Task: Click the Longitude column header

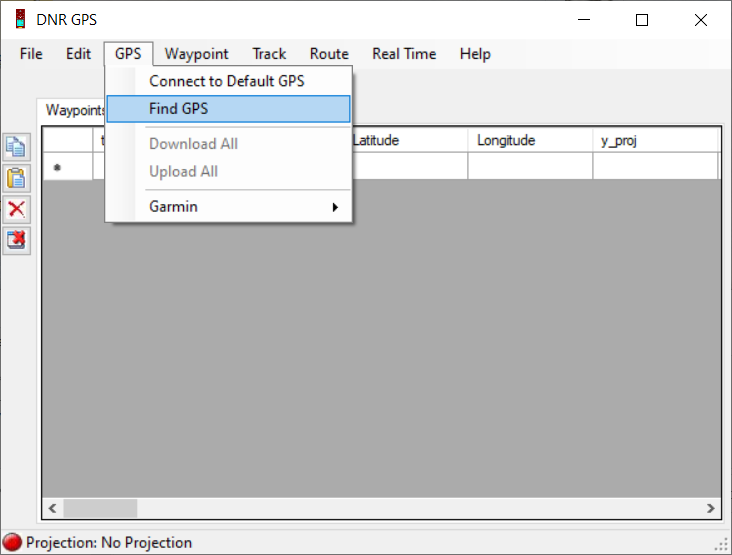Action: tap(530, 140)
